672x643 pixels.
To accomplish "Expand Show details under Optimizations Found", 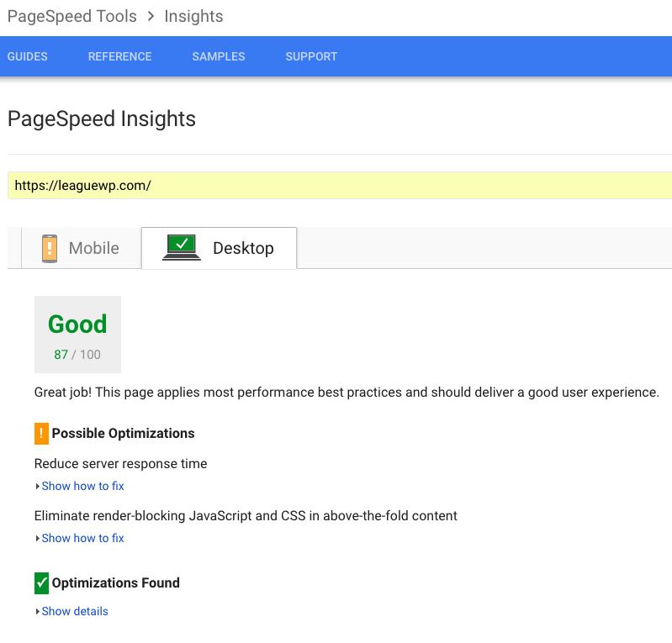I will click(x=75, y=611).
